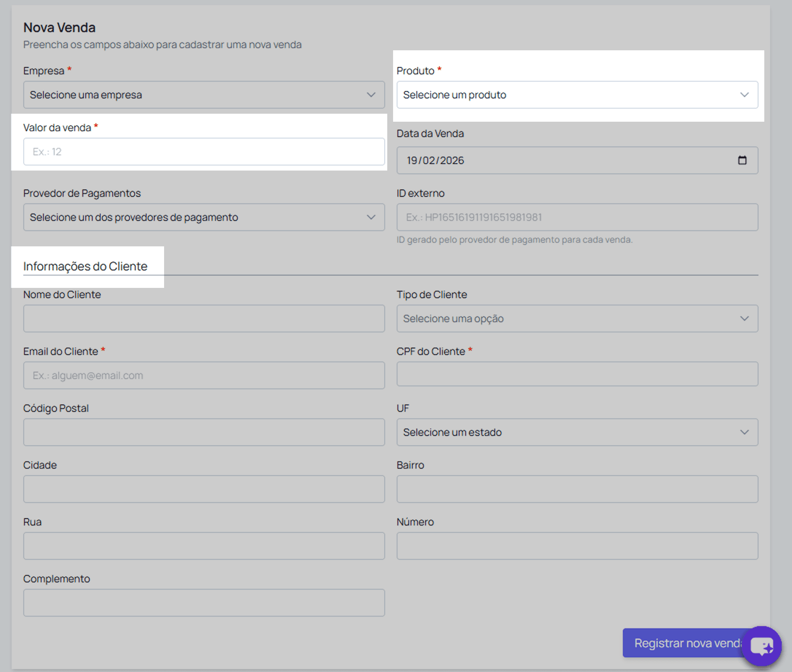Image resolution: width=792 pixels, height=672 pixels.
Task: Focus the Rua text field
Action: click(203, 546)
